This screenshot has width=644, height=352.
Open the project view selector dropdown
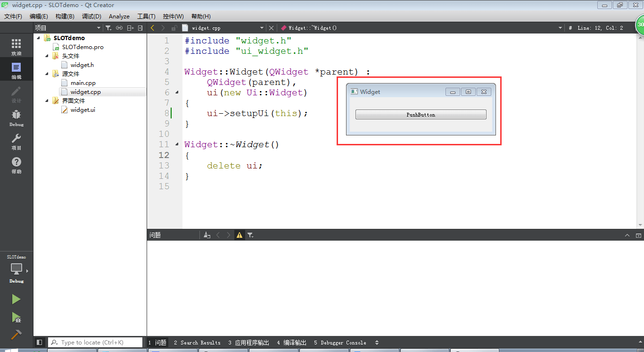pyautogui.click(x=68, y=28)
